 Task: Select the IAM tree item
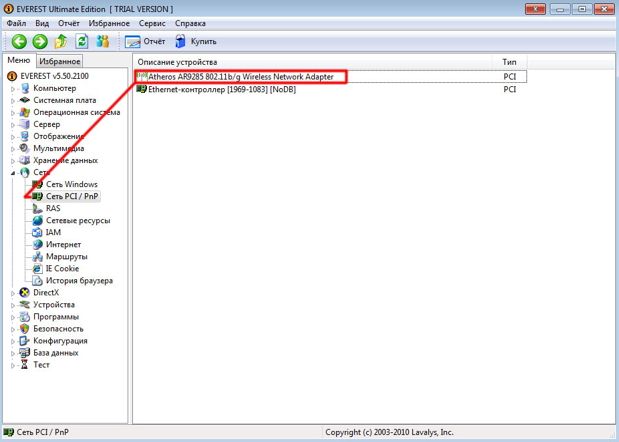(53, 232)
